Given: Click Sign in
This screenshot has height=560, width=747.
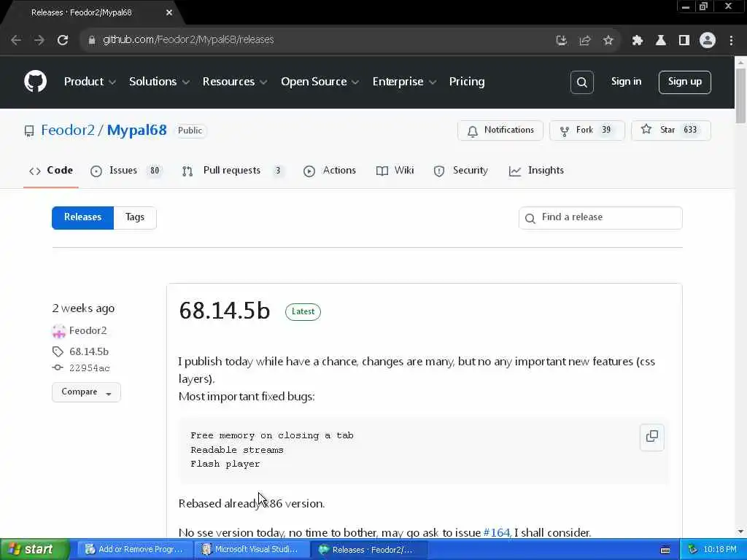Looking at the screenshot, I should click(x=626, y=82).
